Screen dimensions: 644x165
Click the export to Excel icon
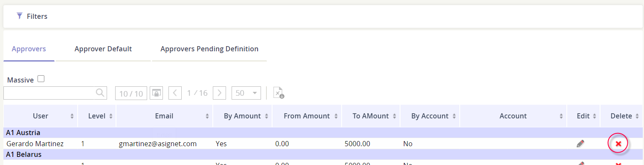coord(278,93)
